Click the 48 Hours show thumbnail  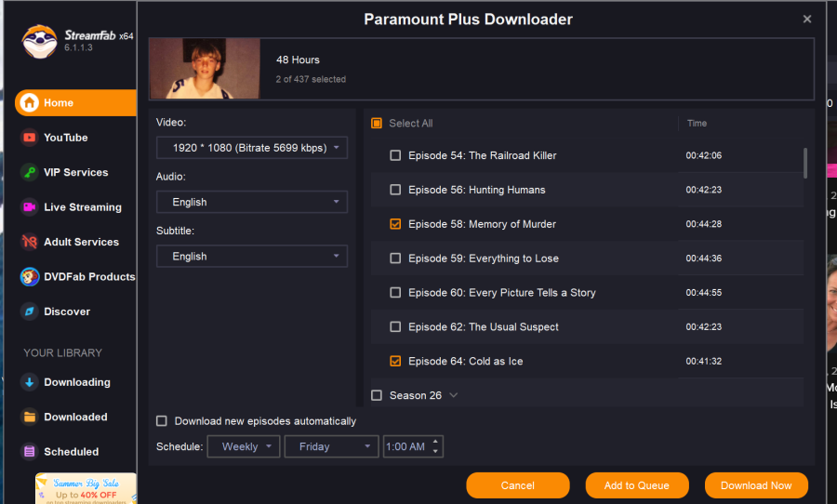click(x=205, y=68)
